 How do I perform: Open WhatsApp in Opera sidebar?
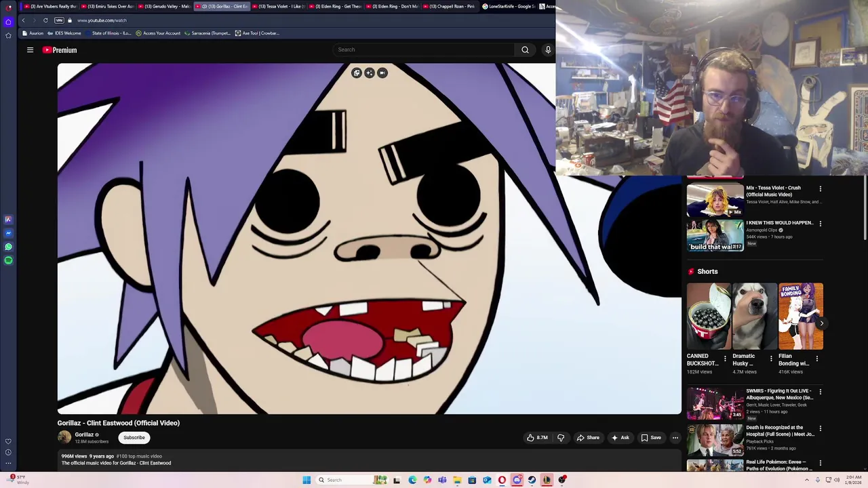pyautogui.click(x=8, y=247)
